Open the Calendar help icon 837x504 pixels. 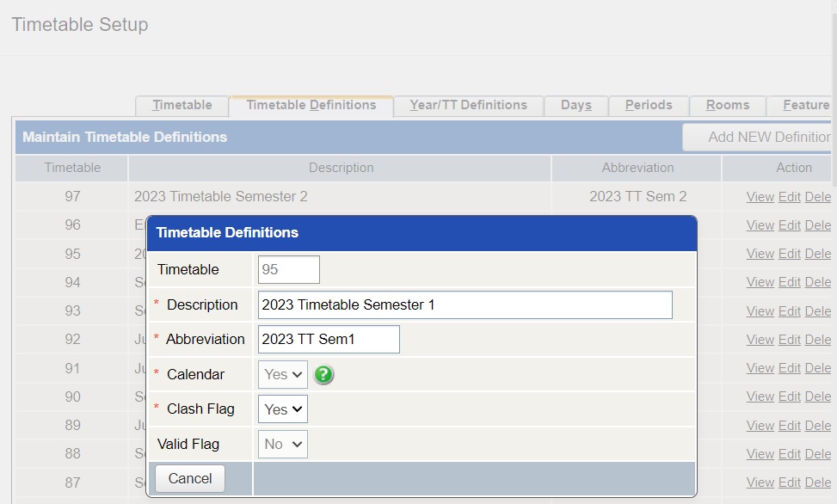[x=323, y=375]
